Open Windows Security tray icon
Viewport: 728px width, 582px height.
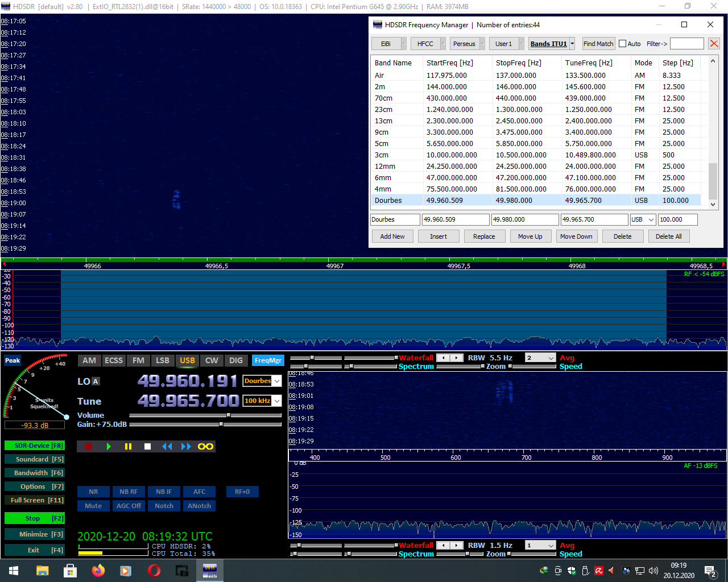(572, 571)
